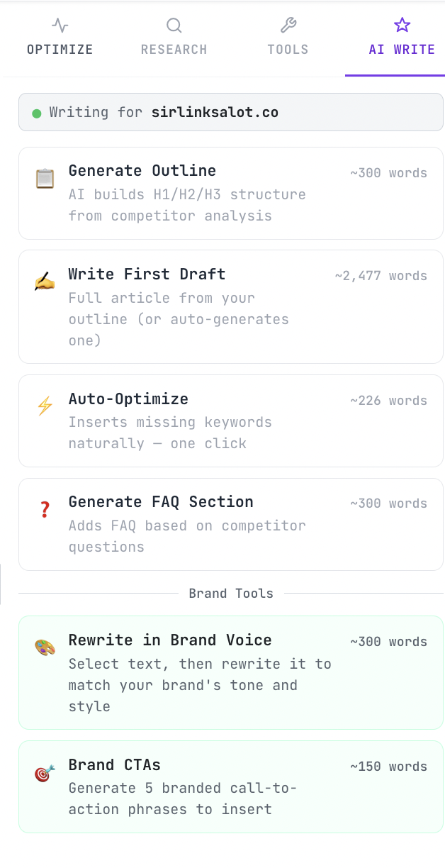Click the lightning bolt Auto-Optimize icon
The width and height of the screenshot is (445, 868).
(x=45, y=406)
